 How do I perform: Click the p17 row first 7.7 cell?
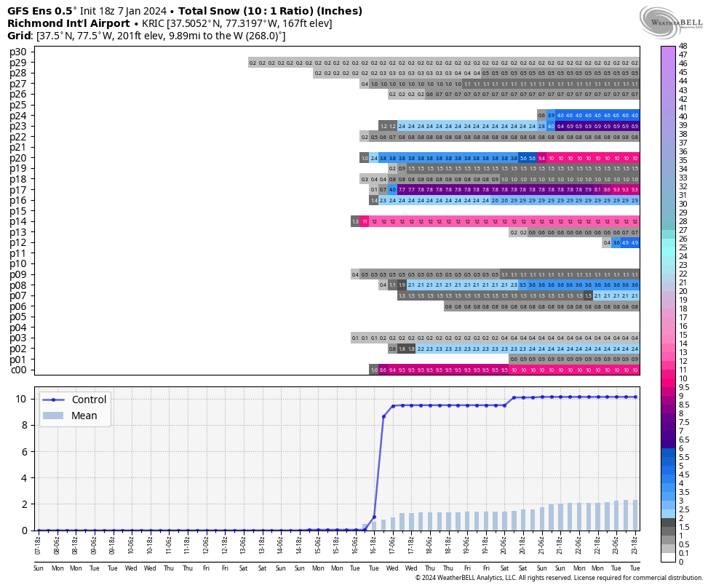pos(402,190)
